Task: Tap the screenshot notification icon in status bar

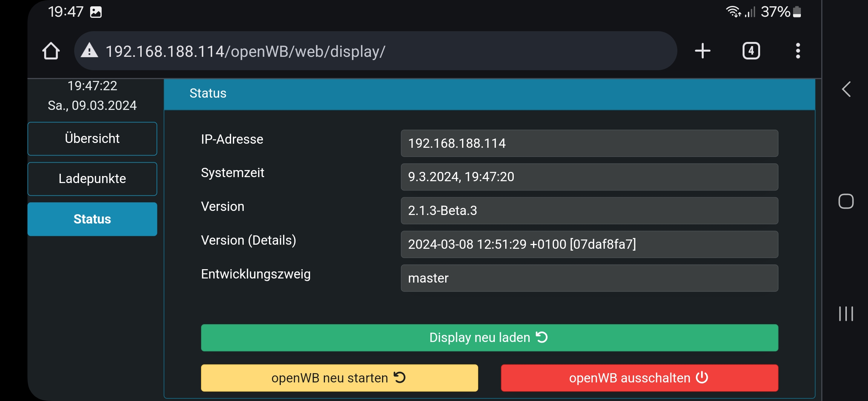Action: click(96, 12)
